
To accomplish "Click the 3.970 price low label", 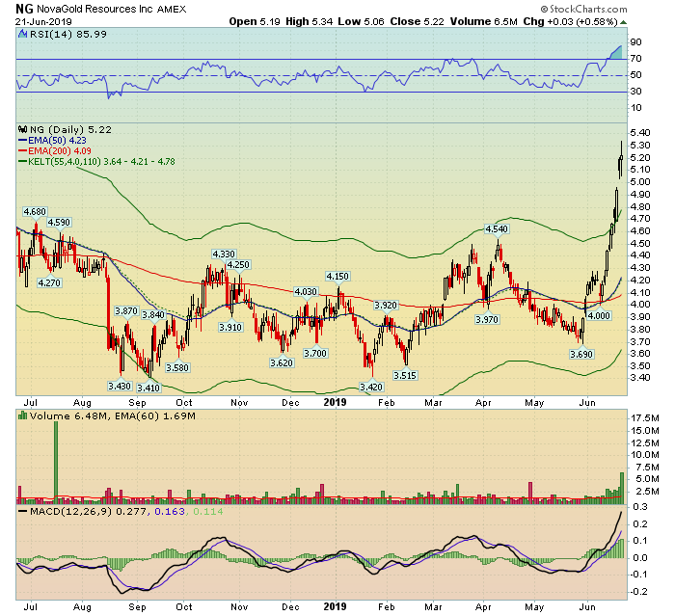I will pyautogui.click(x=487, y=319).
